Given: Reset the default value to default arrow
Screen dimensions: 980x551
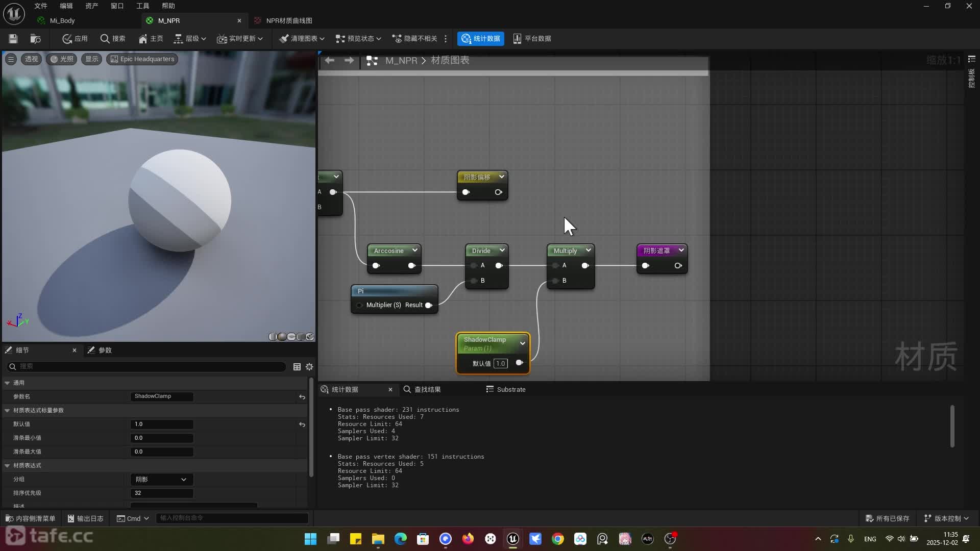Looking at the screenshot, I should (302, 424).
